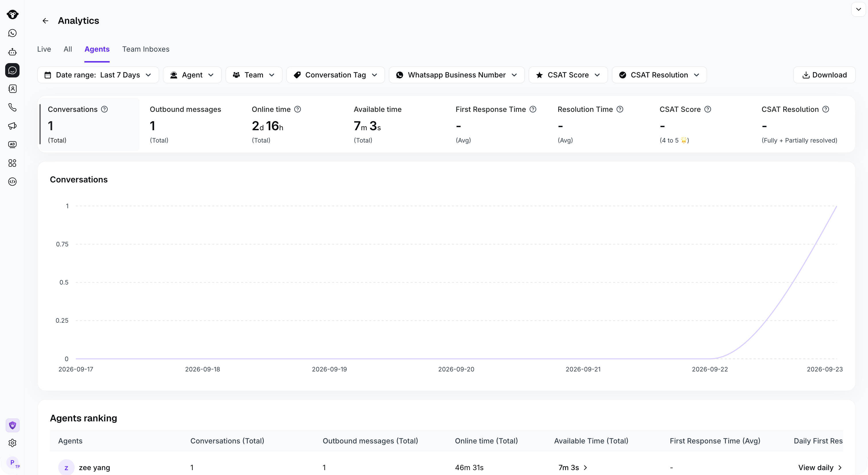Switch to the Team Inboxes tab
Image resolution: width=868 pixels, height=475 pixels.
[146, 49]
